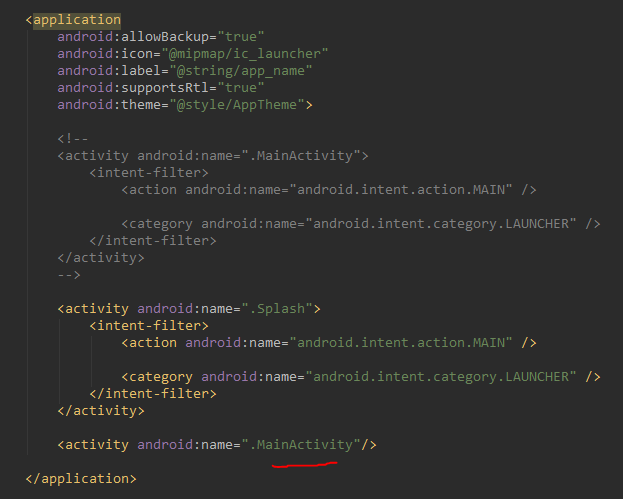623x499 pixels.
Task: Click the active closing intent-filter tag
Action: pyautogui.click(x=153, y=394)
